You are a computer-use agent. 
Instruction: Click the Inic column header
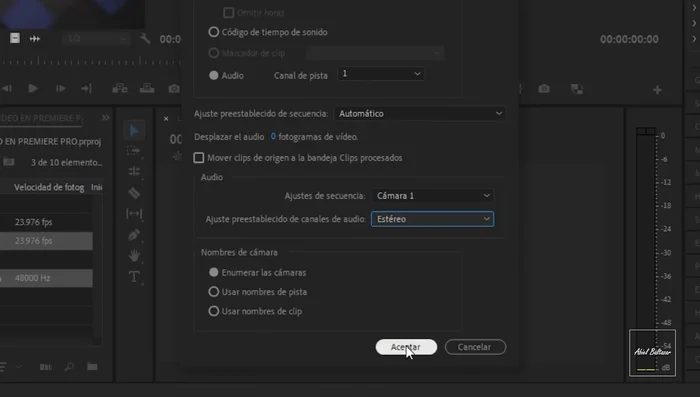pyautogui.click(x=96, y=187)
